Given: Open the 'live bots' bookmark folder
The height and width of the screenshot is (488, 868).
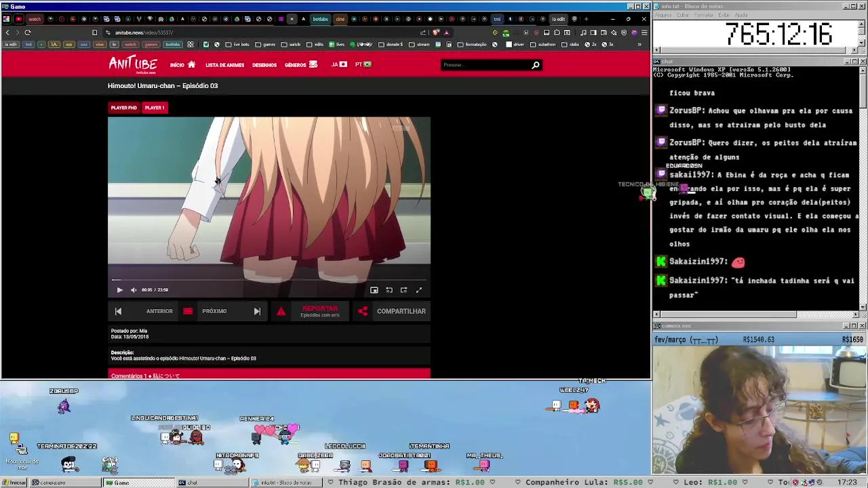Looking at the screenshot, I should click(237, 45).
